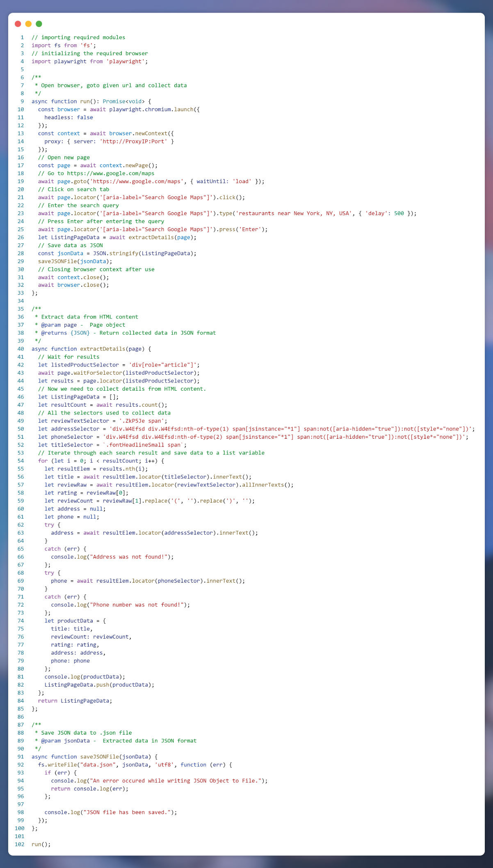This screenshot has height=868, width=493.
Task: Click 'async function extractDetails(page) {'
Action: tap(91, 349)
